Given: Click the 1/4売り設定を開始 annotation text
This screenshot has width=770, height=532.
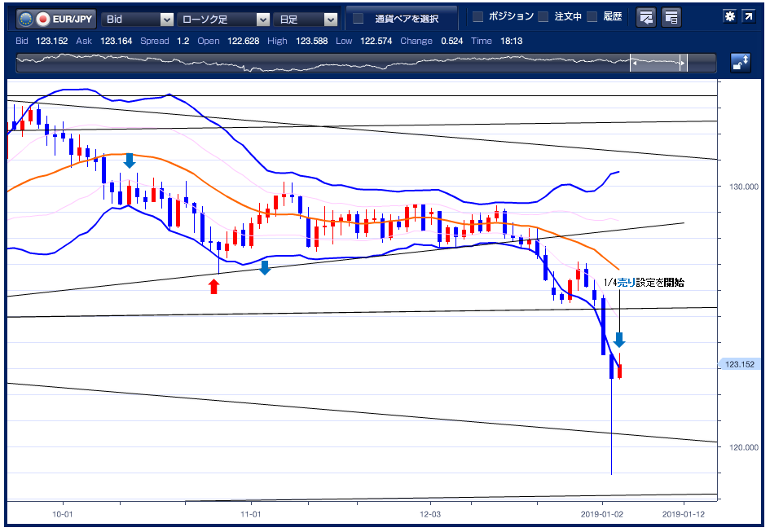Looking at the screenshot, I should point(644,283).
